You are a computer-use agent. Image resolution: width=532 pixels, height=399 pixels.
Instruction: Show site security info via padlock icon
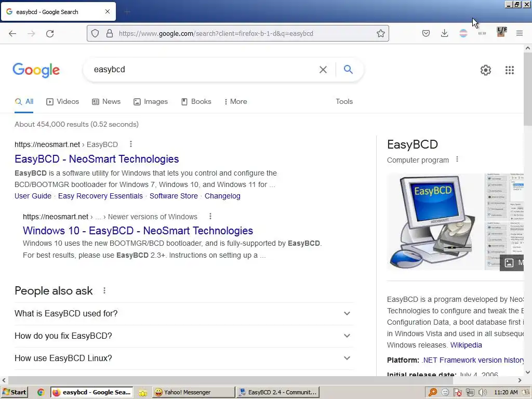point(110,33)
